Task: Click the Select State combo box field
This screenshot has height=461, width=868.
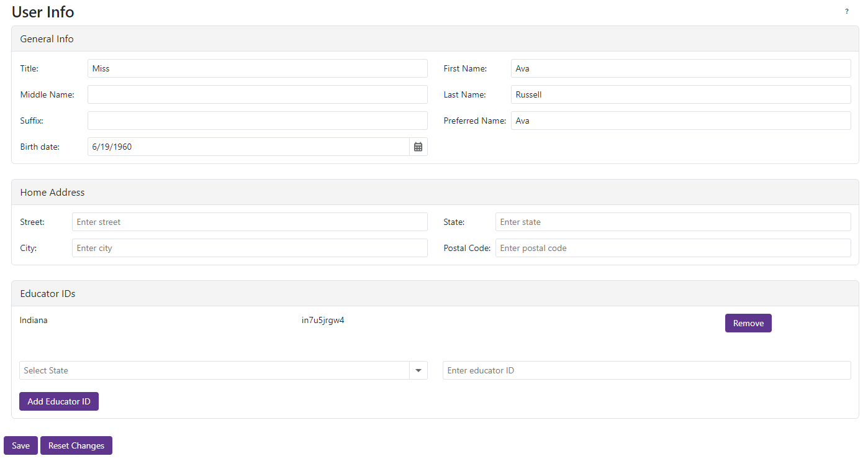Action: [x=214, y=370]
